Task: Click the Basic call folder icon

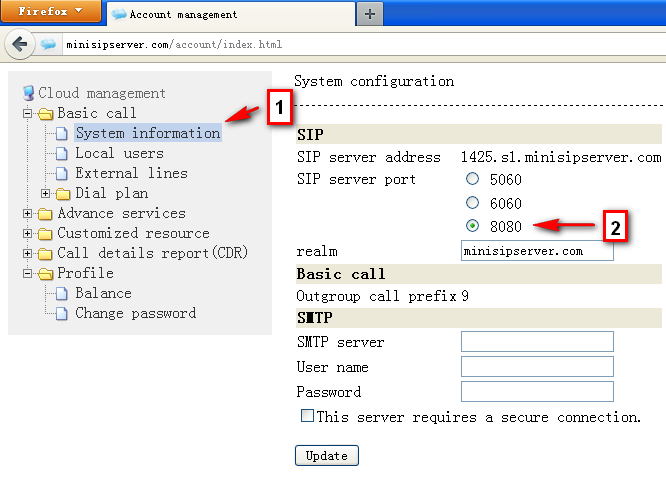Action: point(45,113)
